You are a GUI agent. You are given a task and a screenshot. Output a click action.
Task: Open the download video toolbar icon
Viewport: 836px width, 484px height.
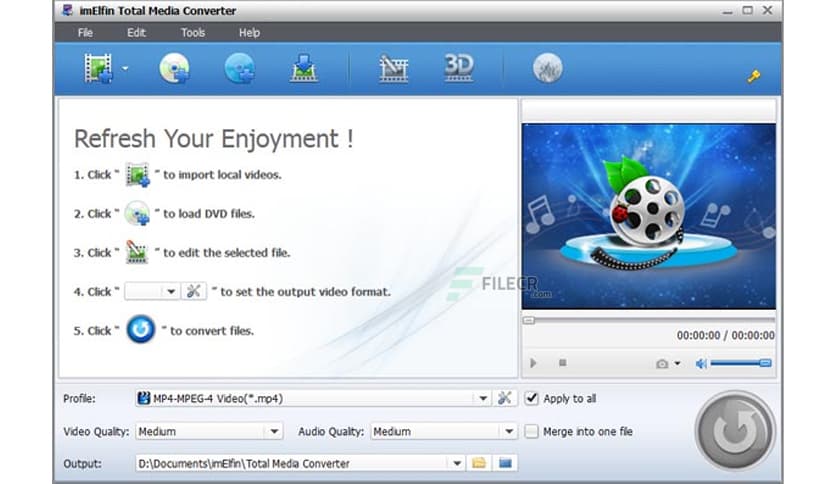303,68
